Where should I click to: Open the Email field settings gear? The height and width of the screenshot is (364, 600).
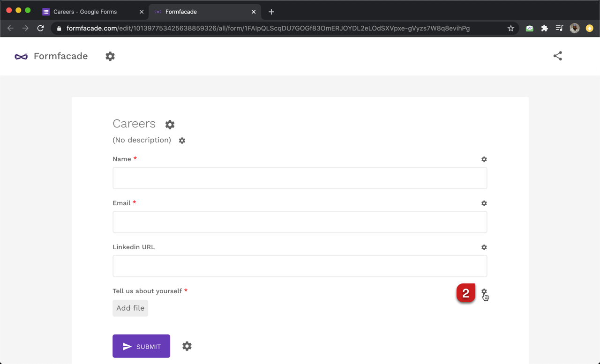[484, 203]
